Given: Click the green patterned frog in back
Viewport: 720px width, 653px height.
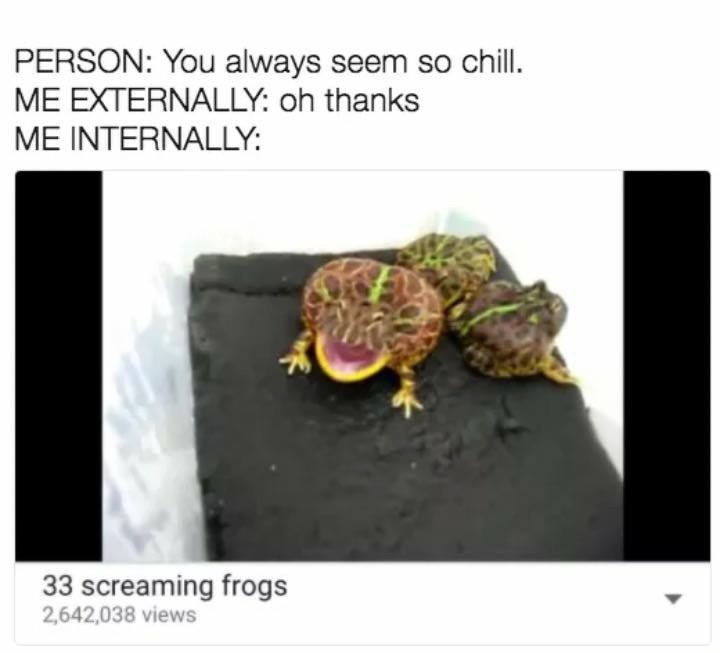Looking at the screenshot, I should click(x=452, y=262).
